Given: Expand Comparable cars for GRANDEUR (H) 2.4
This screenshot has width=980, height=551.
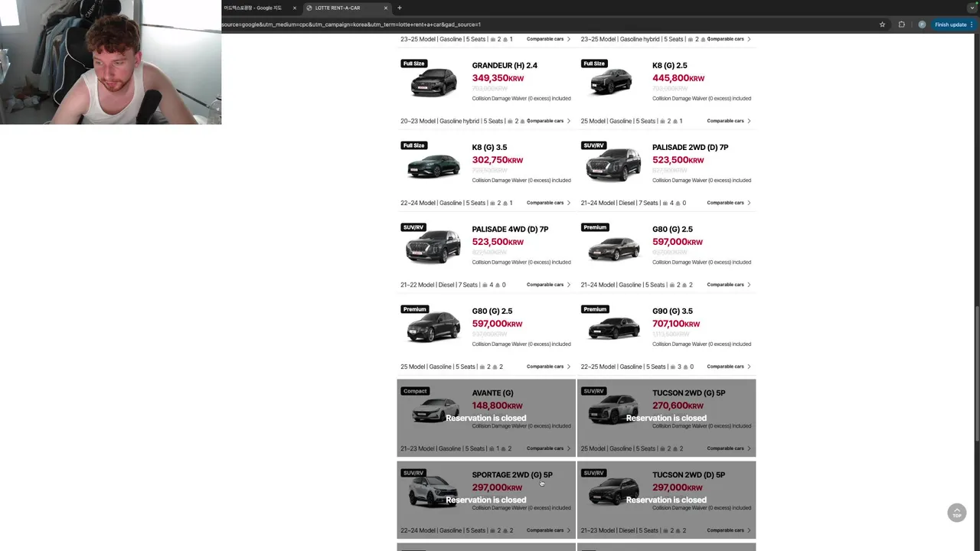Looking at the screenshot, I should point(548,121).
